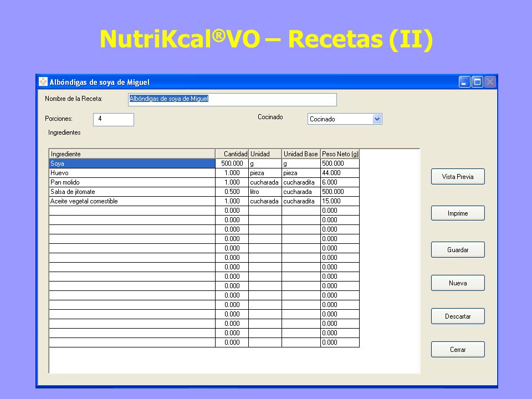The image size is (532, 399).
Task: Click Salsa de jitomate's cucharada base unit
Action: click(x=301, y=192)
